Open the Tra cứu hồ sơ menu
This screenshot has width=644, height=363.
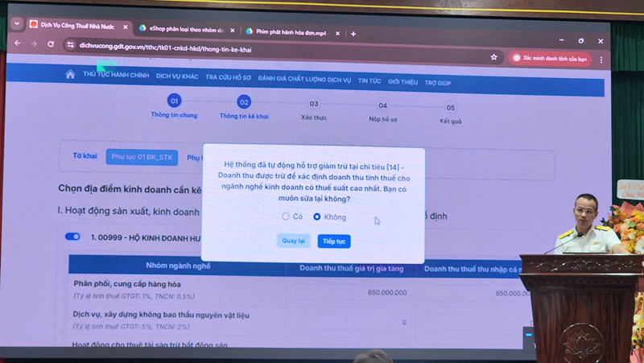[x=228, y=79]
